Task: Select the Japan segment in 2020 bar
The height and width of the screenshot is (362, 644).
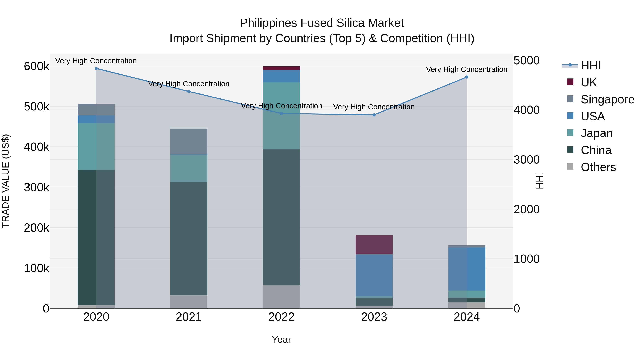Action: coord(96,146)
